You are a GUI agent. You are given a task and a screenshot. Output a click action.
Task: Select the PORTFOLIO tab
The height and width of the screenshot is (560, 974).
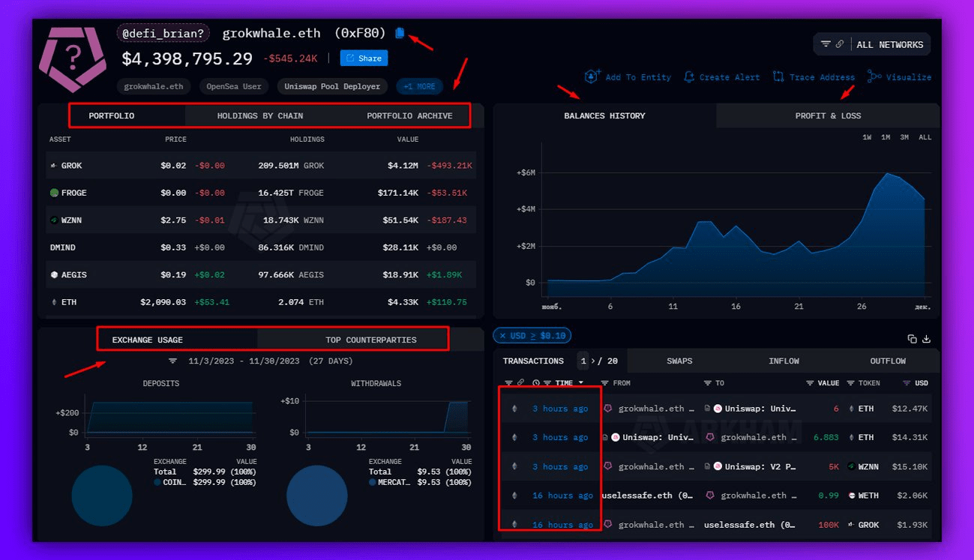click(112, 115)
